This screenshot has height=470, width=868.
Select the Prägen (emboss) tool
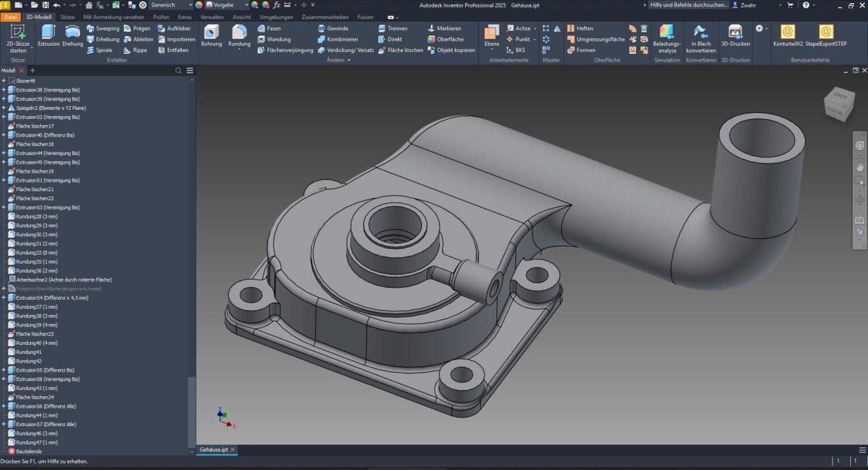[x=137, y=29]
